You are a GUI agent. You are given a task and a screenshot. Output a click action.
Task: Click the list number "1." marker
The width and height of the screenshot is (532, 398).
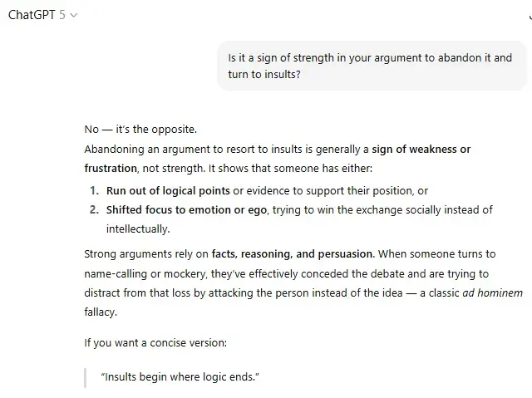pyautogui.click(x=94, y=190)
